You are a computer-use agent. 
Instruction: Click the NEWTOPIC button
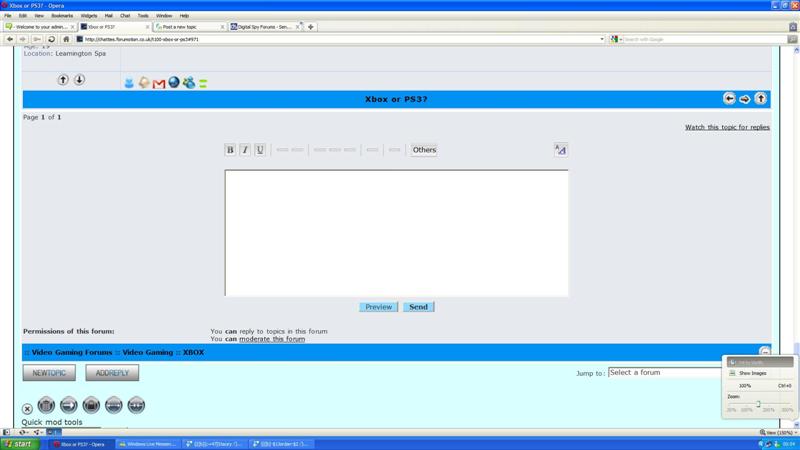[49, 373]
